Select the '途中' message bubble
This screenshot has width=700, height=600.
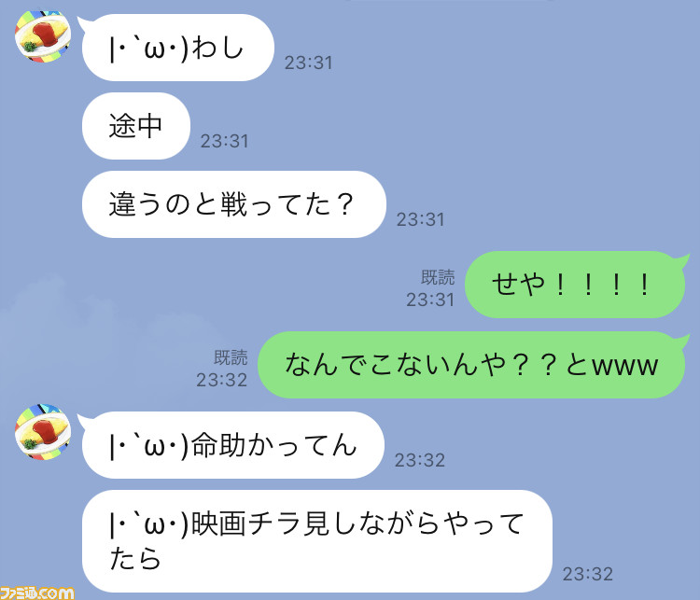pyautogui.click(x=136, y=126)
